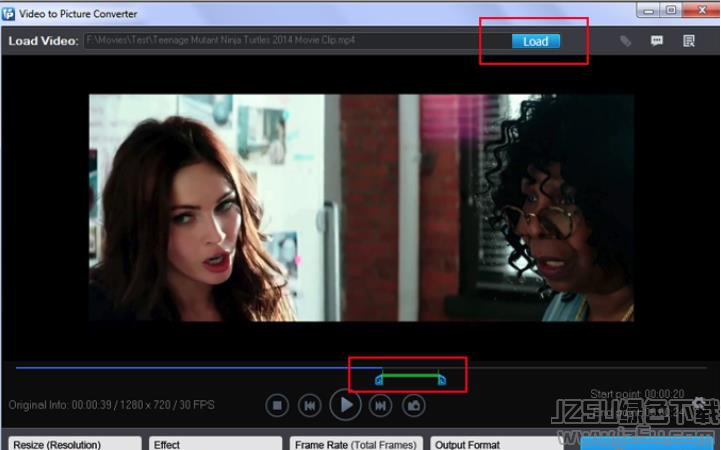721x450 pixels.
Task: Take a snapshot with the camera icon
Action: (413, 405)
